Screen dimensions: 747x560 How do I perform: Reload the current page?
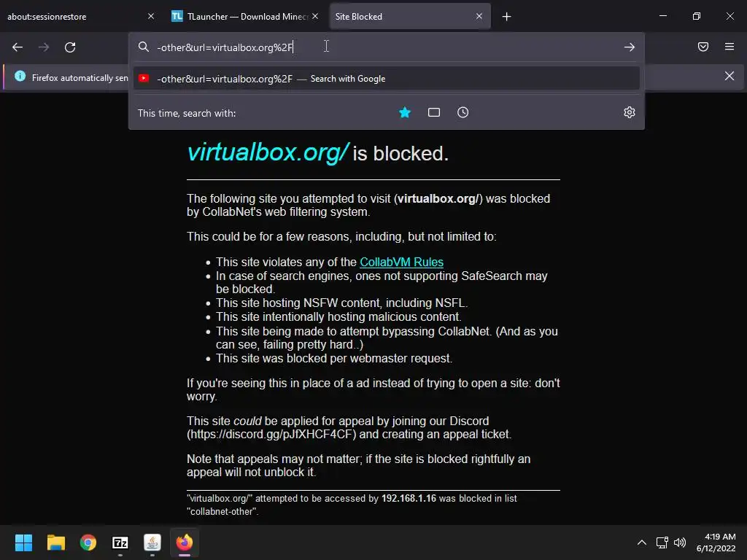(x=70, y=47)
